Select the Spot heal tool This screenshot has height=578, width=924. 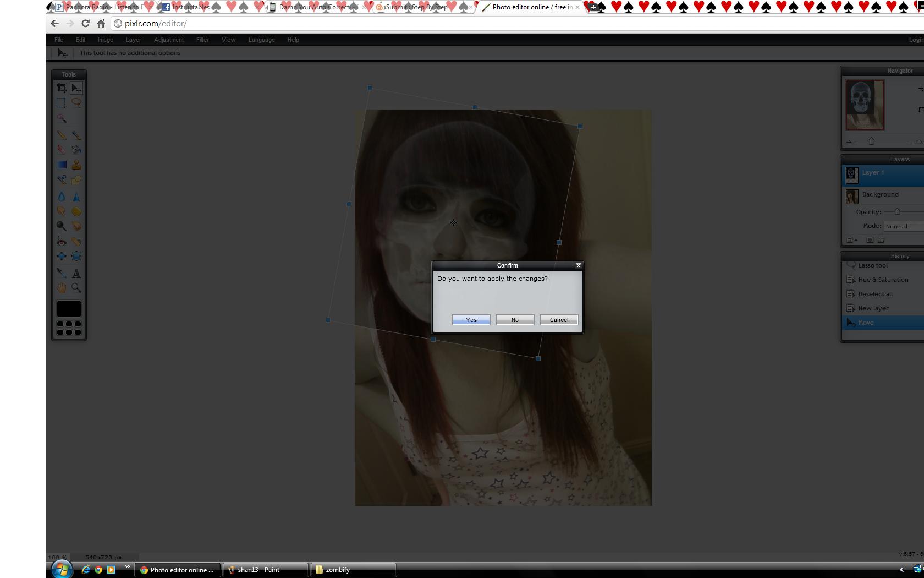point(76,242)
